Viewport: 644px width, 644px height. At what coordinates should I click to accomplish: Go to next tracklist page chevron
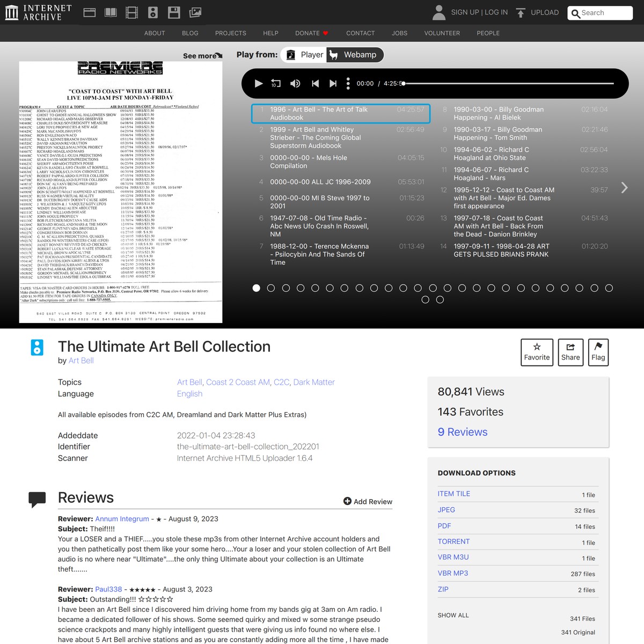[624, 187]
